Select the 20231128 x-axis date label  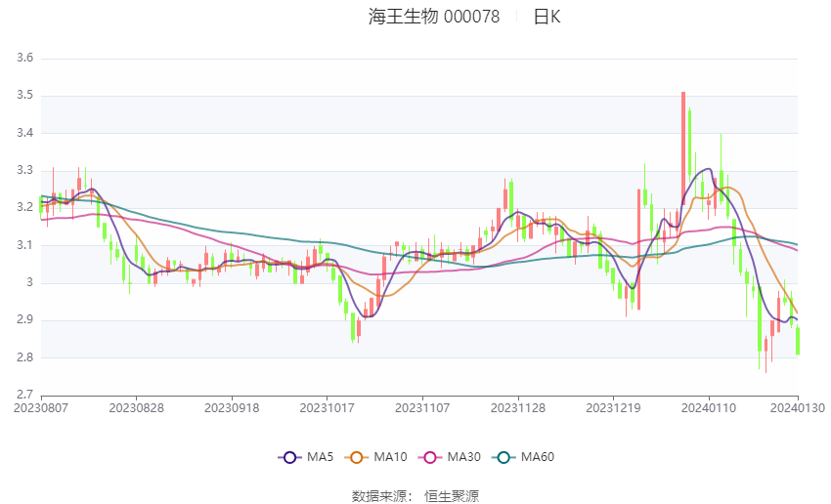point(518,408)
